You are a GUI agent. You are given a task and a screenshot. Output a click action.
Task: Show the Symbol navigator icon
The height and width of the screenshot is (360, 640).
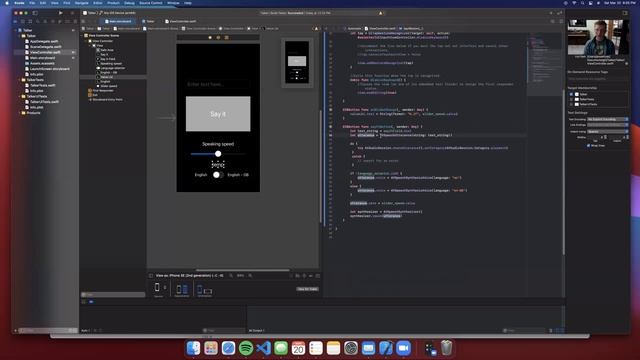[30, 22]
